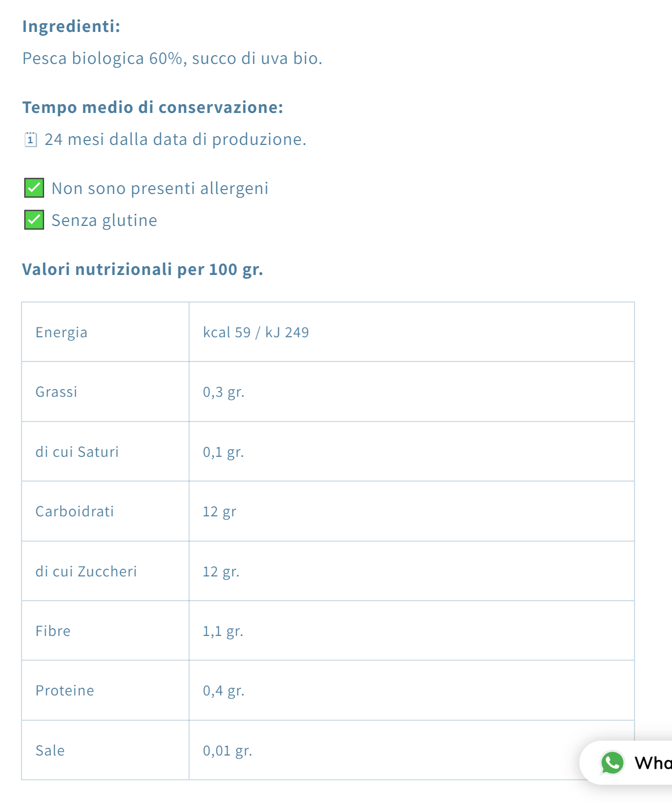Click the Valori nutrizionali per 100 gr. heading
The width and height of the screenshot is (672, 804).
click(x=142, y=269)
